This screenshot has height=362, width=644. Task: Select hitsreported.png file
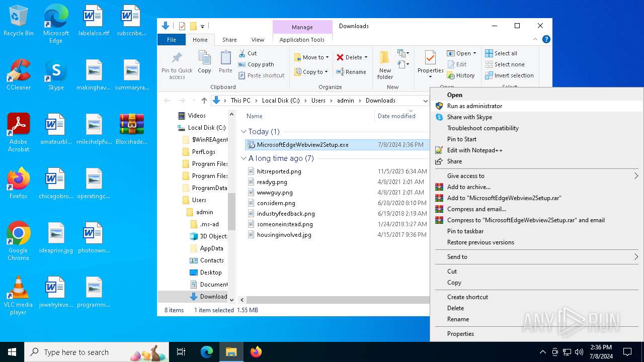coord(279,171)
